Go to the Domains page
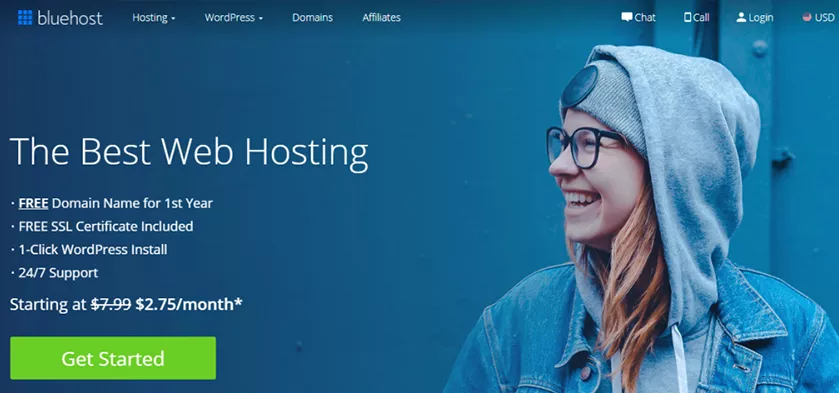Viewport: 839px width, 393px height. coord(312,18)
